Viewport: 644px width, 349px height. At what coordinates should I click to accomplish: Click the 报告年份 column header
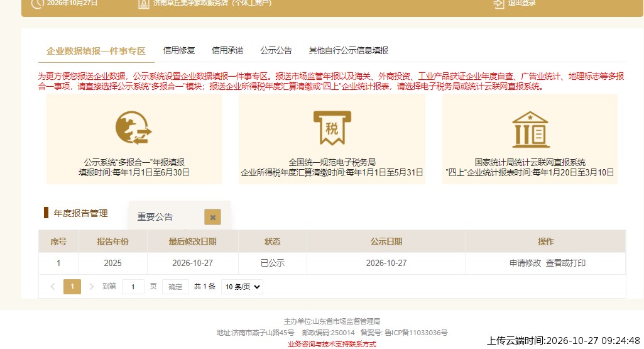click(113, 241)
